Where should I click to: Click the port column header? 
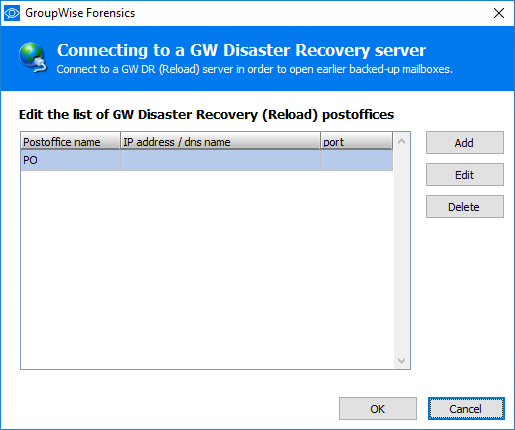(356, 141)
